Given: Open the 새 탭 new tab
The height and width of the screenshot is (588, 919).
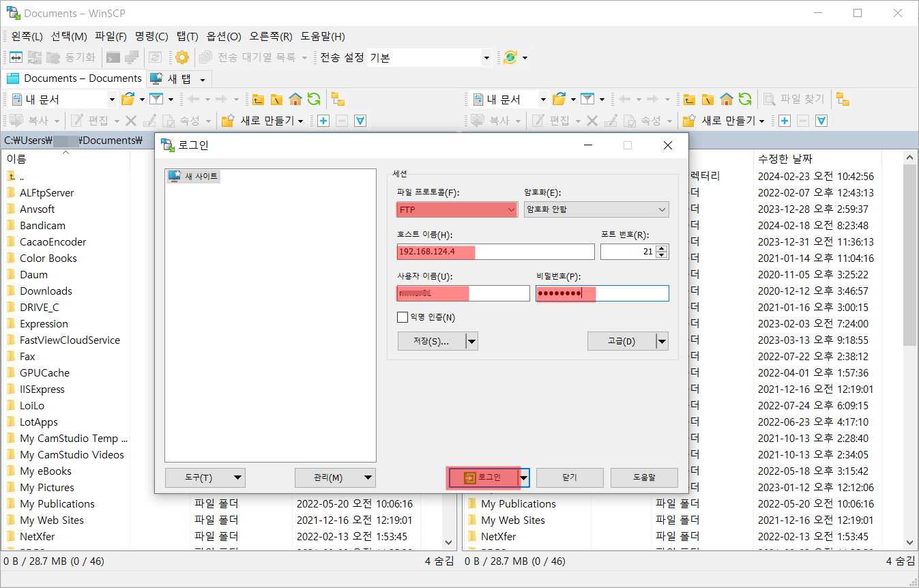Looking at the screenshot, I should click(x=180, y=78).
